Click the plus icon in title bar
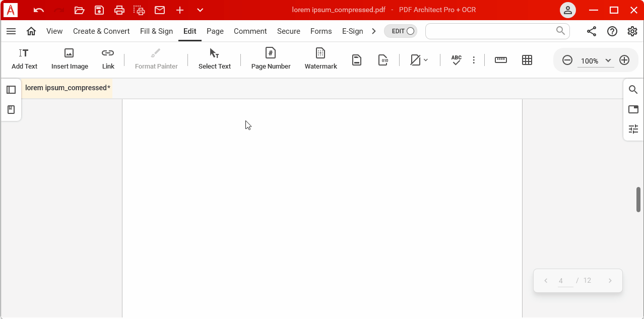Screen dimensions: 644x319 click(180, 10)
